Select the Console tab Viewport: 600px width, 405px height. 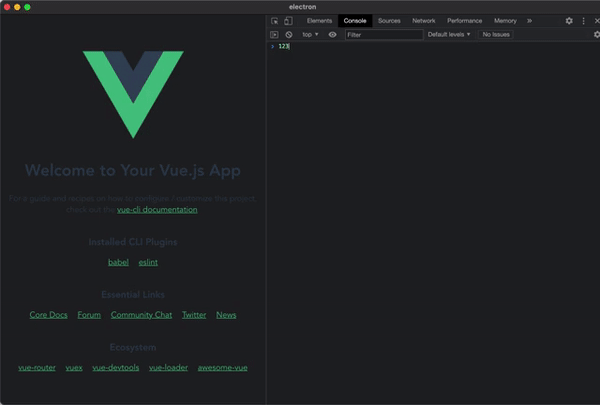coord(355,21)
